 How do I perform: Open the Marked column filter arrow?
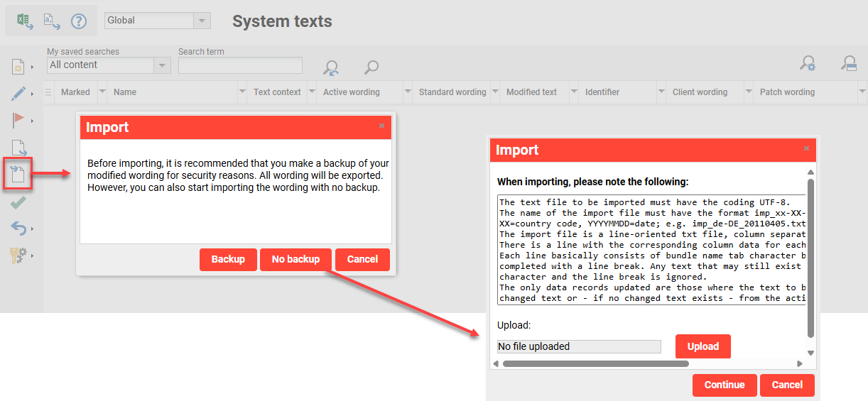[102, 92]
